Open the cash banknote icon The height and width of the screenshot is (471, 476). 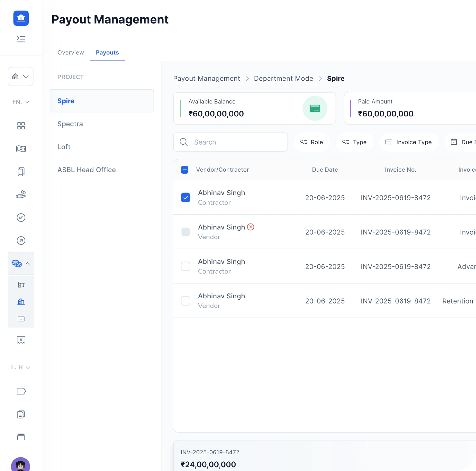click(x=21, y=149)
